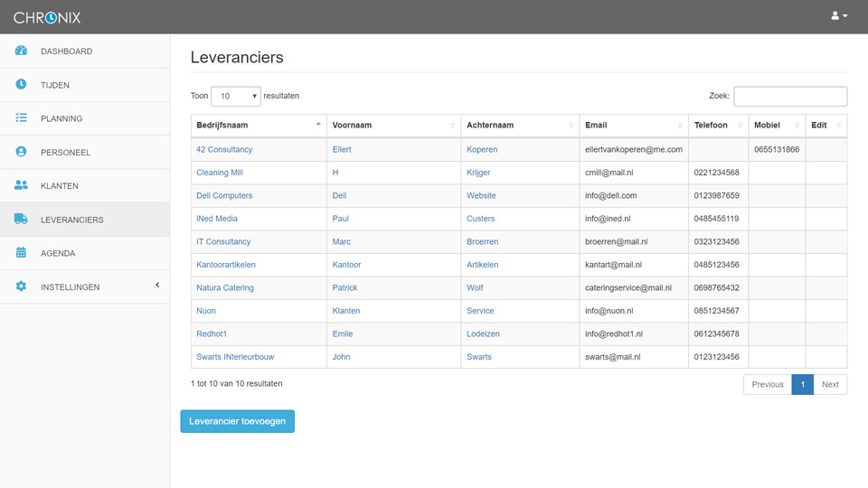Sort by Mobiel column
Viewport: 868px width, 488px height.
[778, 126]
